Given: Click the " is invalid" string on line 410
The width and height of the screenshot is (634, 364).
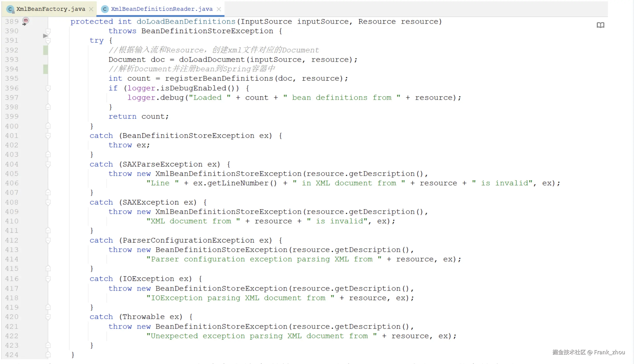Looking at the screenshot, I should pos(337,221).
